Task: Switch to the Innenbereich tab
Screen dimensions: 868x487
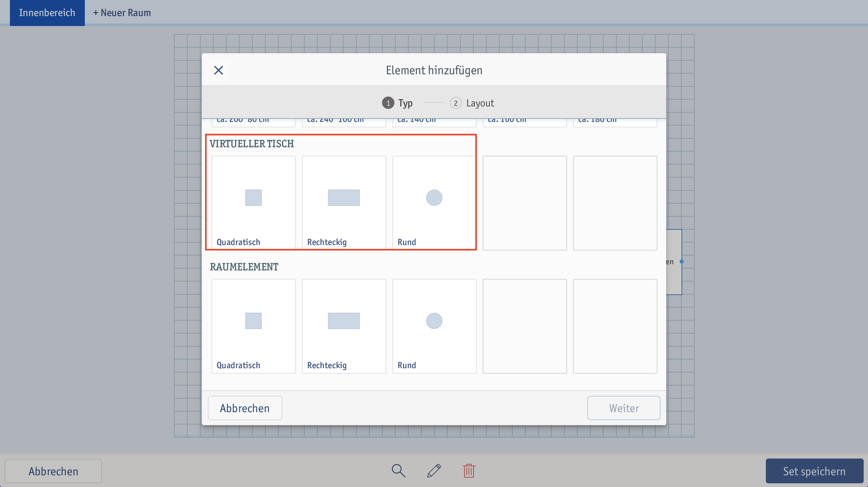Action: pos(47,13)
